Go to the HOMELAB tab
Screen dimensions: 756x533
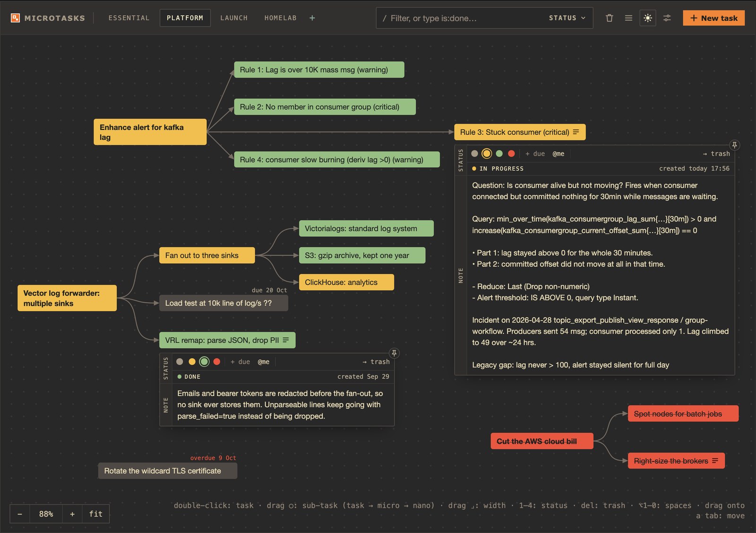tap(281, 18)
